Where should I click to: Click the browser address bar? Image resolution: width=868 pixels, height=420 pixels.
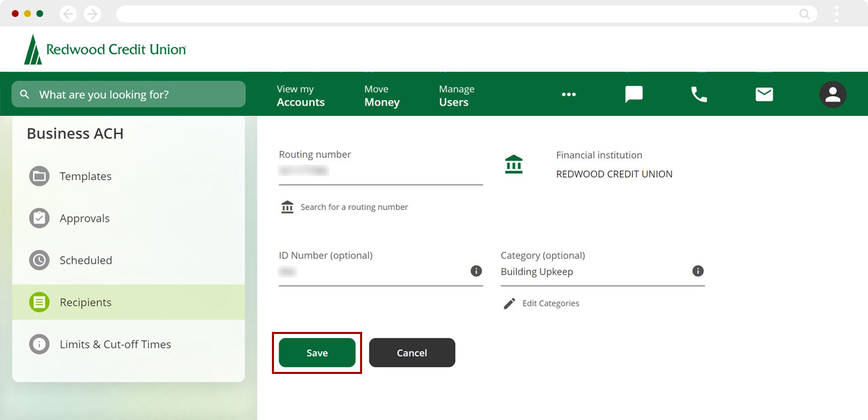click(467, 14)
